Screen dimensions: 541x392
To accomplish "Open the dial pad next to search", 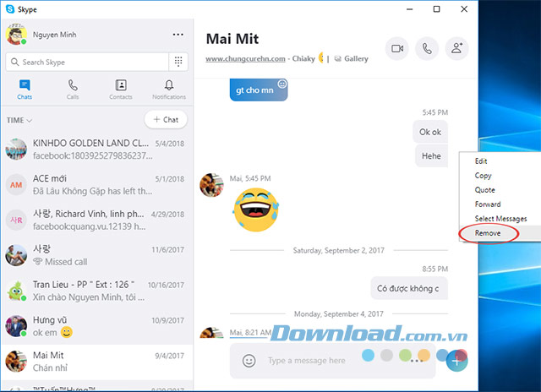I will tap(178, 62).
